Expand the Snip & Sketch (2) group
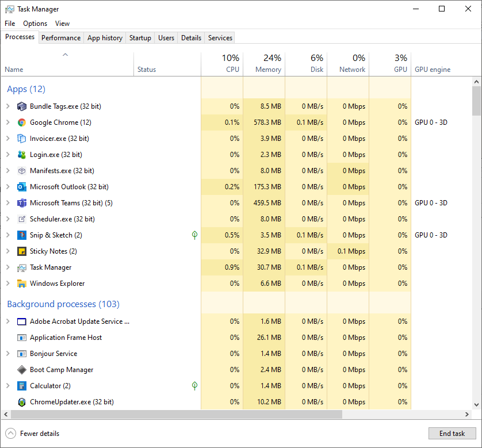Viewport: 482px width, 448px height. 8,235
